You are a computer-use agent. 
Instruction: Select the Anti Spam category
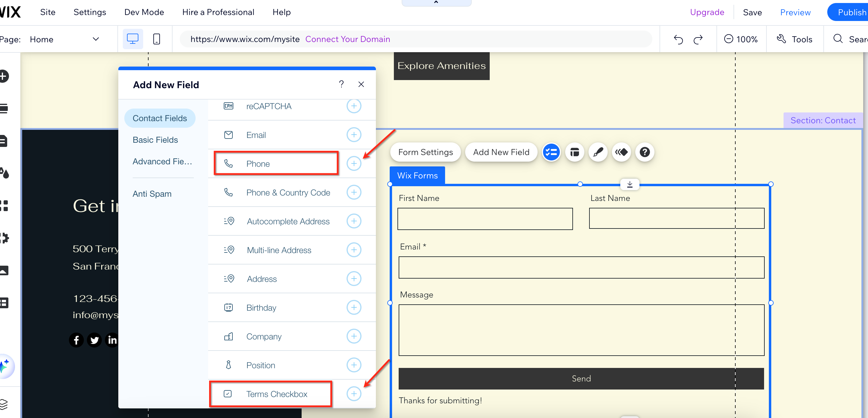[x=152, y=194]
